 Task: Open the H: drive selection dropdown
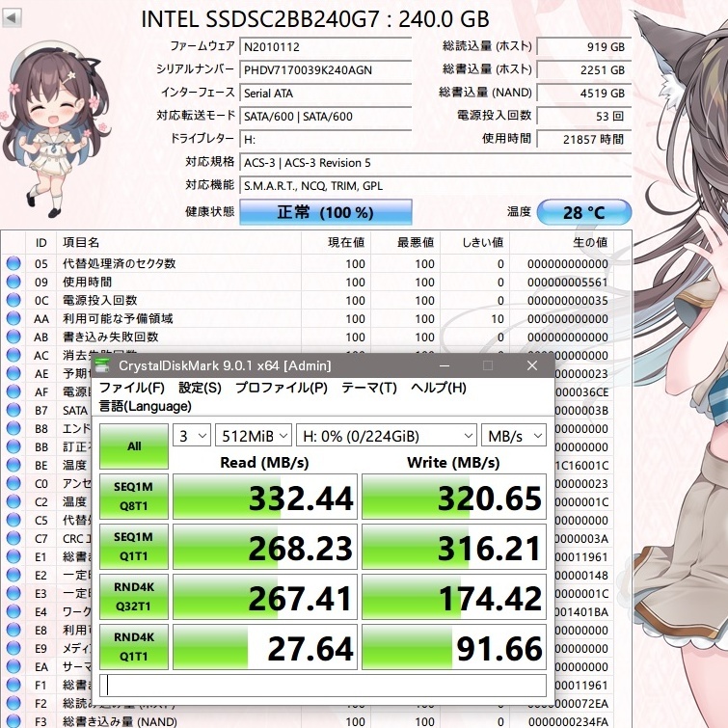point(387,436)
